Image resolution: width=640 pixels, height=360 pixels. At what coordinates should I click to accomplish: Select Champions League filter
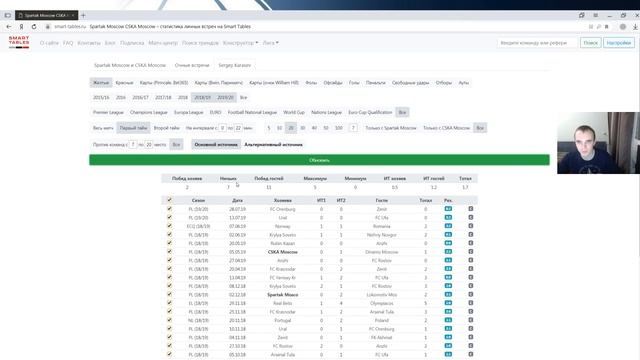[x=149, y=112]
